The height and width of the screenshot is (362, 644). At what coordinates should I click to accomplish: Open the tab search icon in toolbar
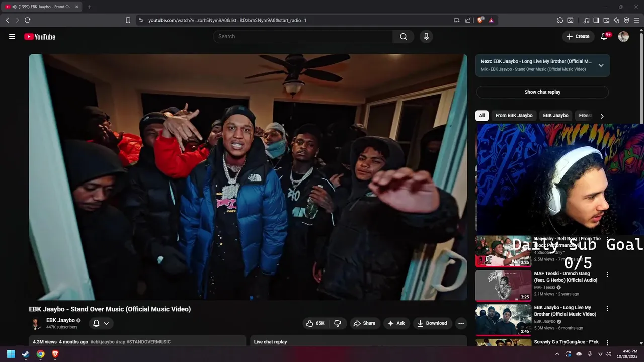(570, 20)
